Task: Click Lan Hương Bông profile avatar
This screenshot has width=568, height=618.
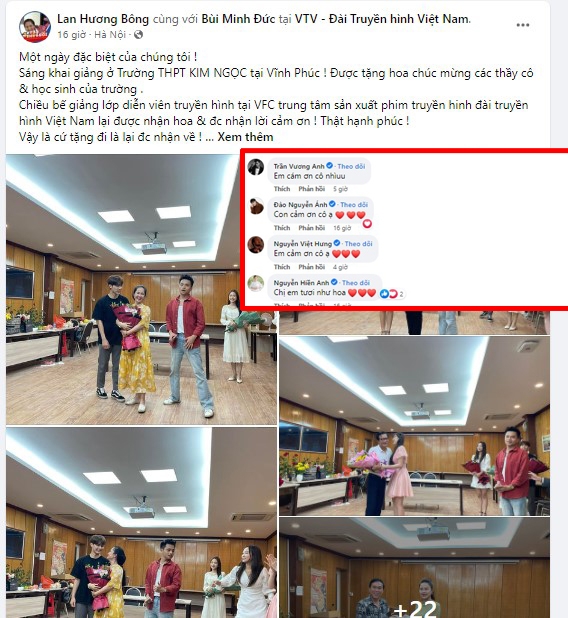Action: click(x=35, y=27)
